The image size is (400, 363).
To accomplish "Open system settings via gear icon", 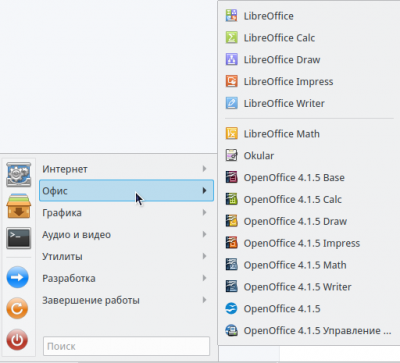I will [19, 174].
